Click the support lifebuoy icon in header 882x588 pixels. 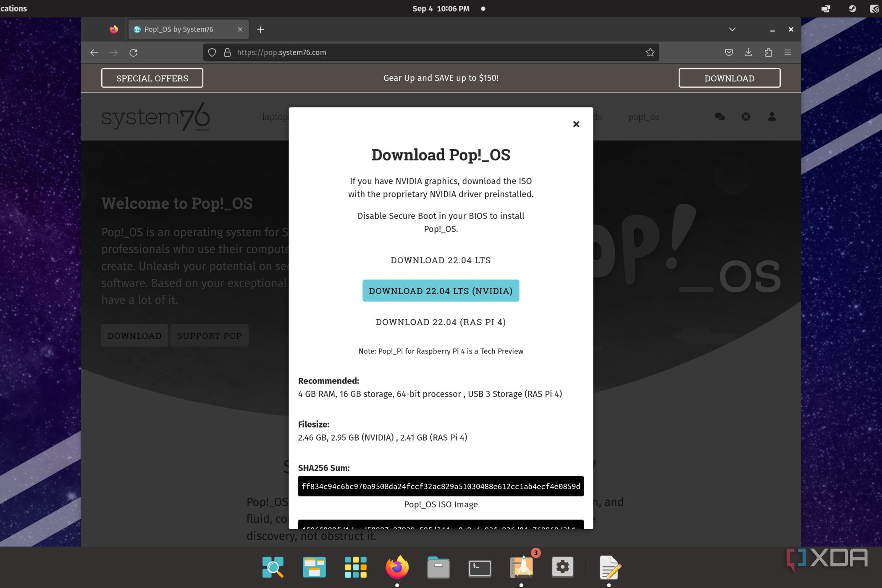pos(745,117)
